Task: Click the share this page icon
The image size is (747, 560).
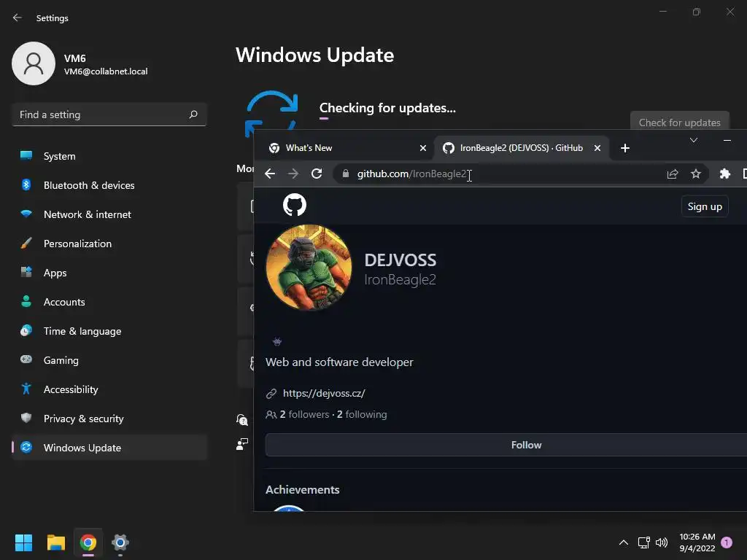Action: click(x=672, y=174)
